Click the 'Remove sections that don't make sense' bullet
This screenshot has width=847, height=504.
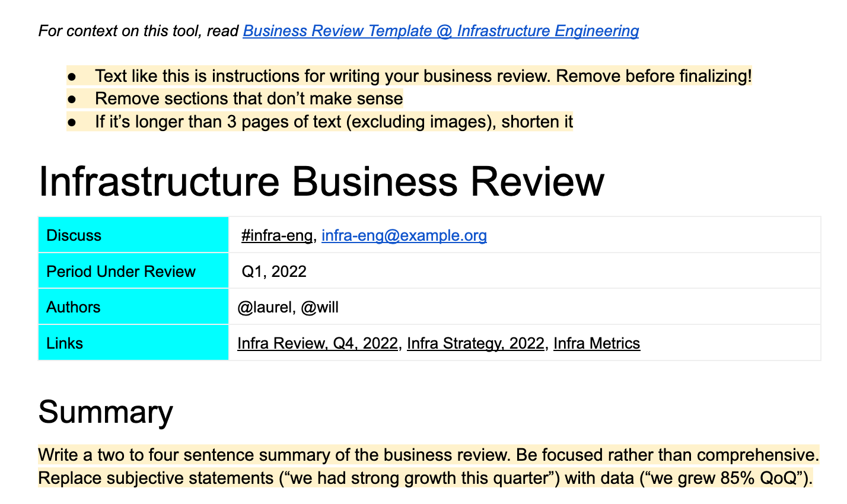pyautogui.click(x=249, y=98)
